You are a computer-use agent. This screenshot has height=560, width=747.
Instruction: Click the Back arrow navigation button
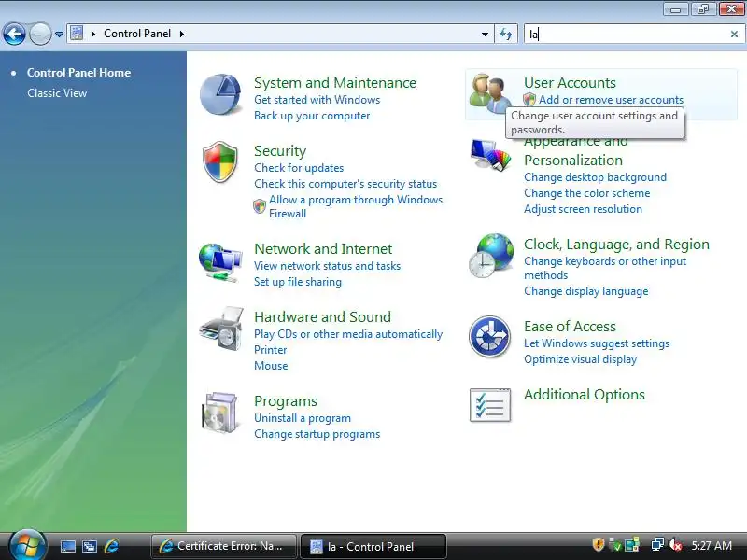(14, 34)
